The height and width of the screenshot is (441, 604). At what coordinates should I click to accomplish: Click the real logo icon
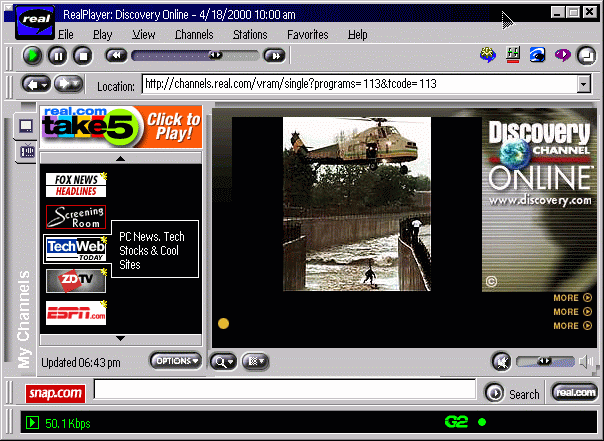pyautogui.click(x=35, y=22)
